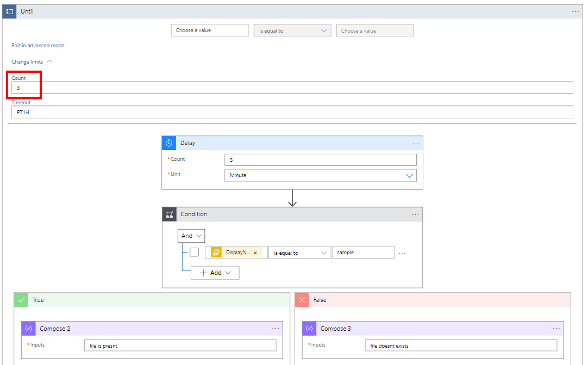Click the DisplayName dynamic content icon
This screenshot has height=365, width=588.
coord(216,253)
